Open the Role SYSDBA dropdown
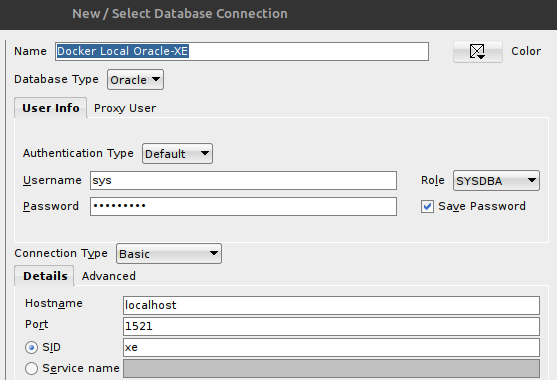 (496, 180)
